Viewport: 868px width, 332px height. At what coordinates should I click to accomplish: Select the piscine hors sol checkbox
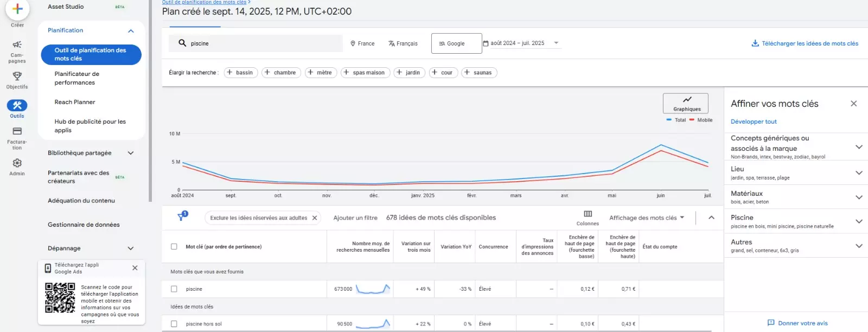[174, 324]
